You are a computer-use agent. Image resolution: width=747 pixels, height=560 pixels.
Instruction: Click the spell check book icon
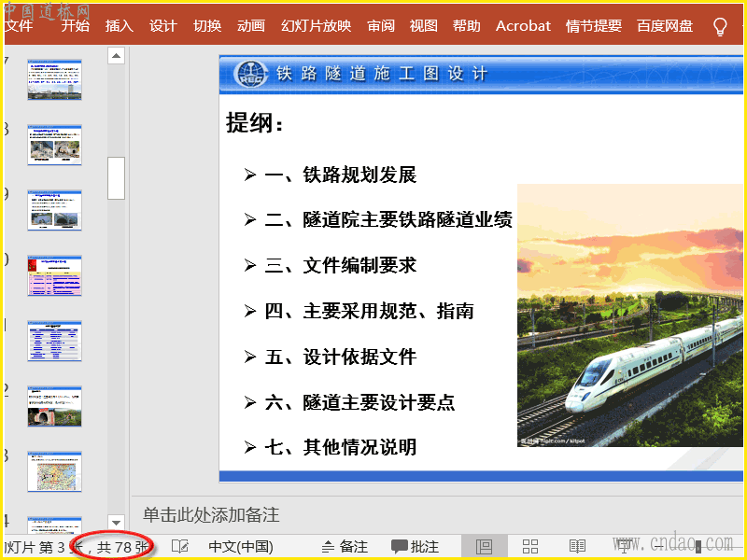pos(180,546)
